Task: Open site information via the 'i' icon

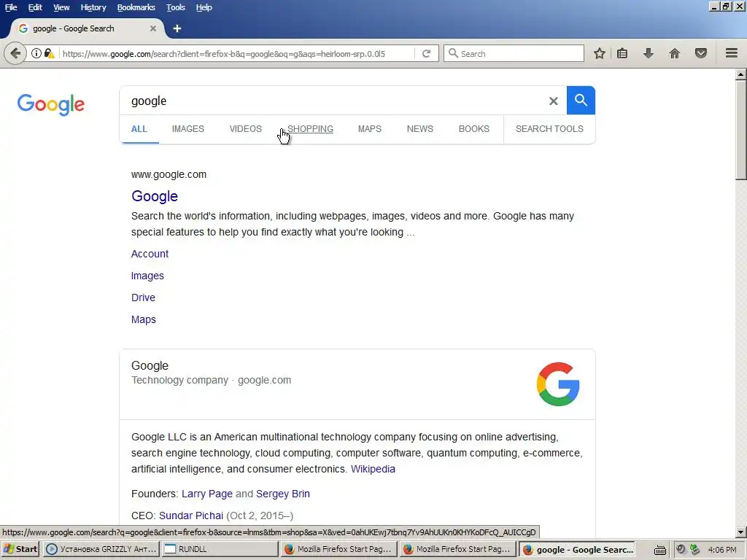Action: click(36, 53)
